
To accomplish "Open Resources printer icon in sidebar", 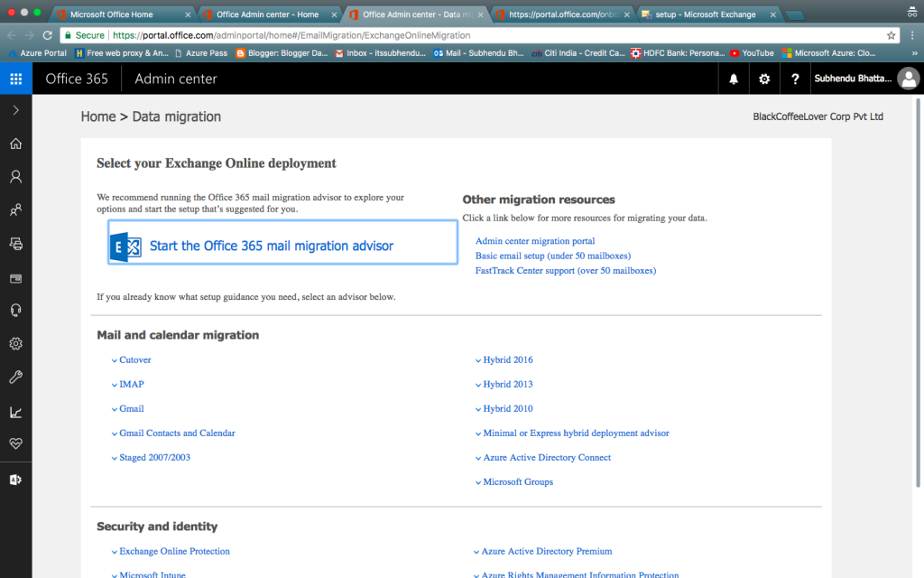I will [16, 244].
